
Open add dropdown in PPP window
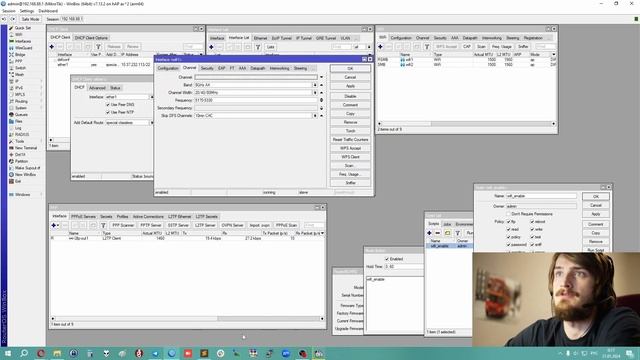(58, 225)
